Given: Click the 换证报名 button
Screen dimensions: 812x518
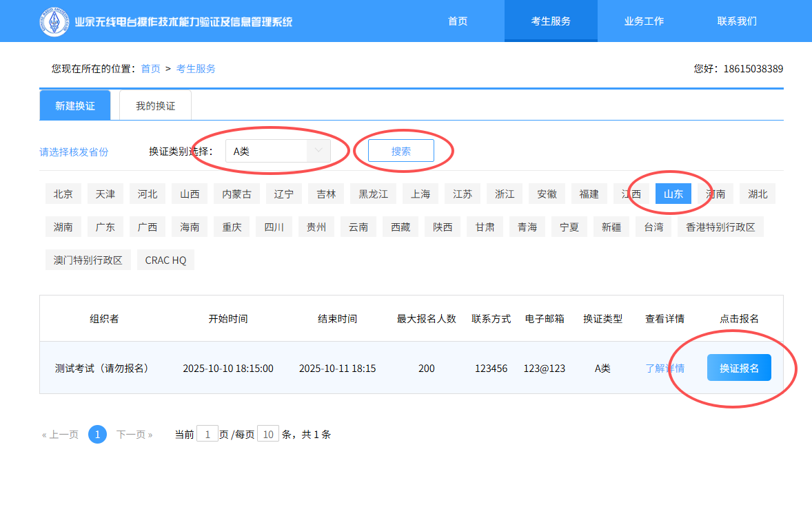Looking at the screenshot, I should coord(738,367).
